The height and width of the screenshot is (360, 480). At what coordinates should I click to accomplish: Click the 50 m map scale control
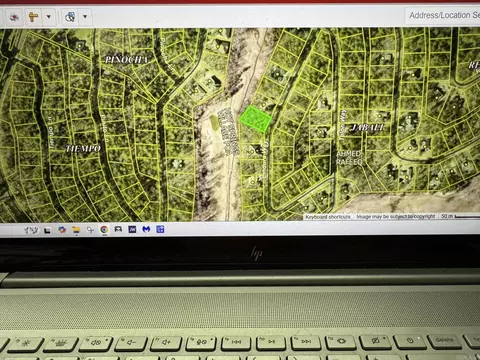click(459, 216)
